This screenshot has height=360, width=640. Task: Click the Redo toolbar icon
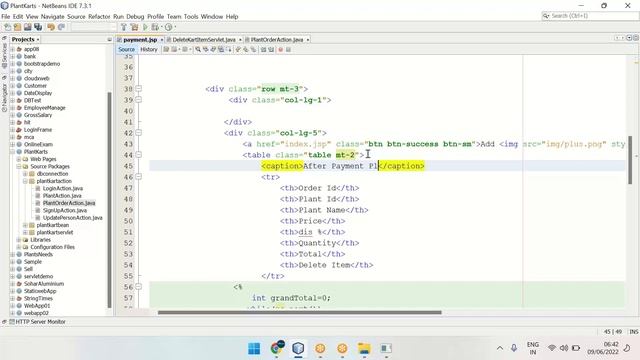coord(62,27)
